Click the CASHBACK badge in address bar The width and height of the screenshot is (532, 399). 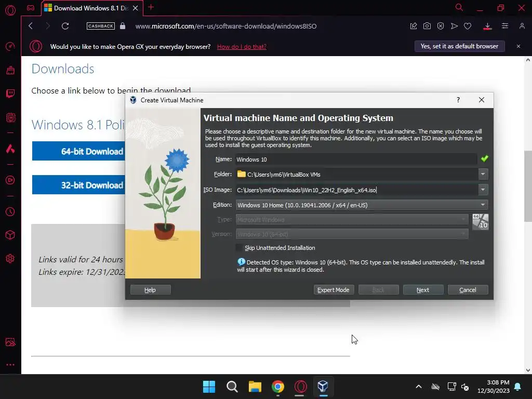[100, 26]
